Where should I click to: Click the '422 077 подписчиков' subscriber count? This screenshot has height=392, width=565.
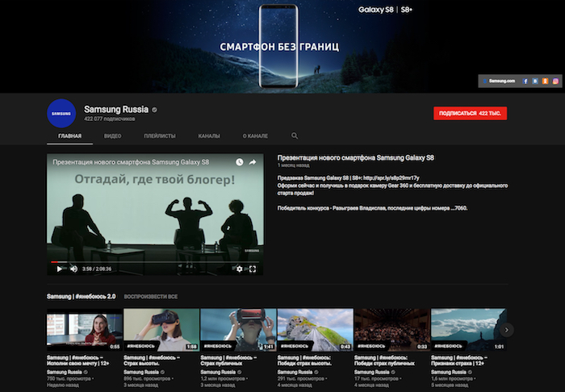110,119
